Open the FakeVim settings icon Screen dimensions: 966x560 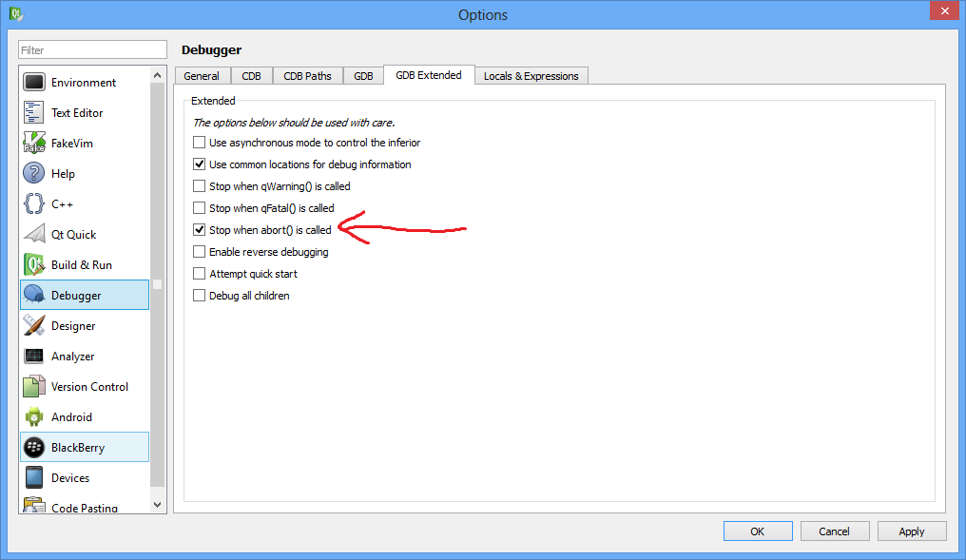pos(31,143)
